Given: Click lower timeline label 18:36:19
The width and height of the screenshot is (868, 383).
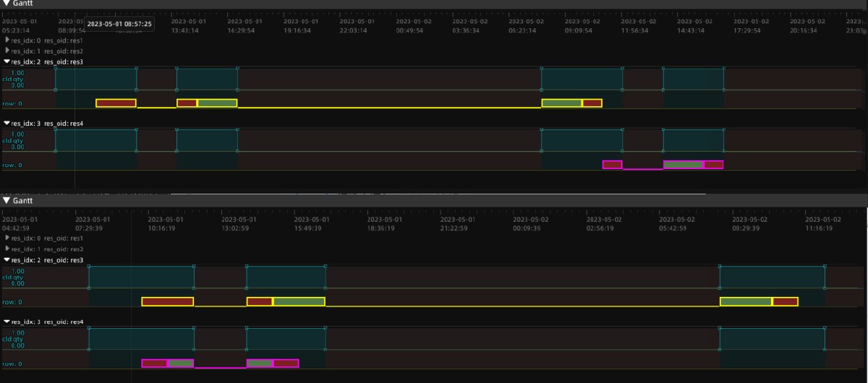Looking at the screenshot, I should tap(381, 228).
